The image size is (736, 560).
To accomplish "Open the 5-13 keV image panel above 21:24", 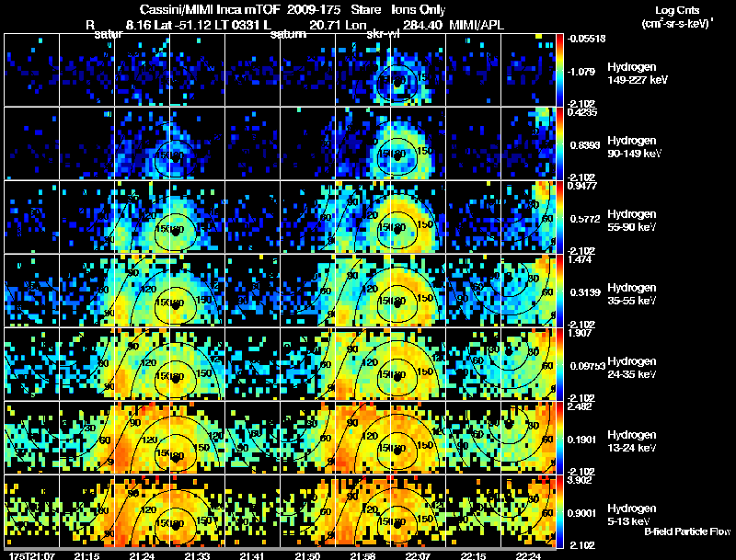I will pos(142,511).
